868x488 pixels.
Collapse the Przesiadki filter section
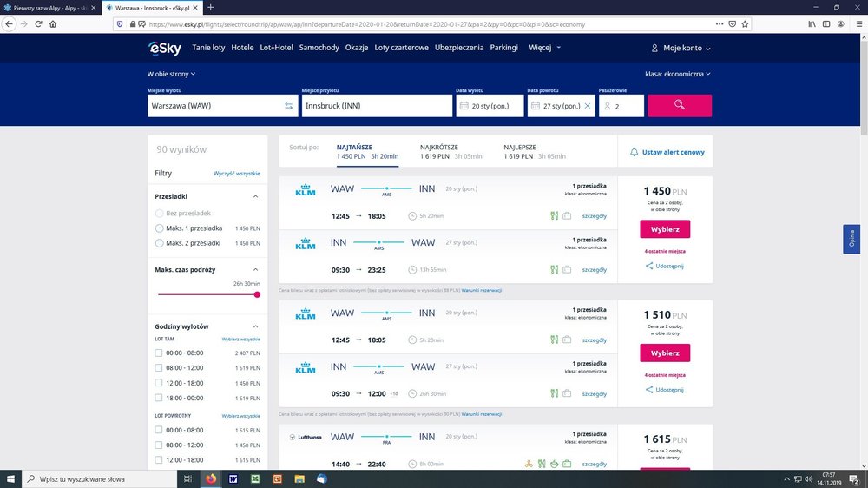[255, 196]
